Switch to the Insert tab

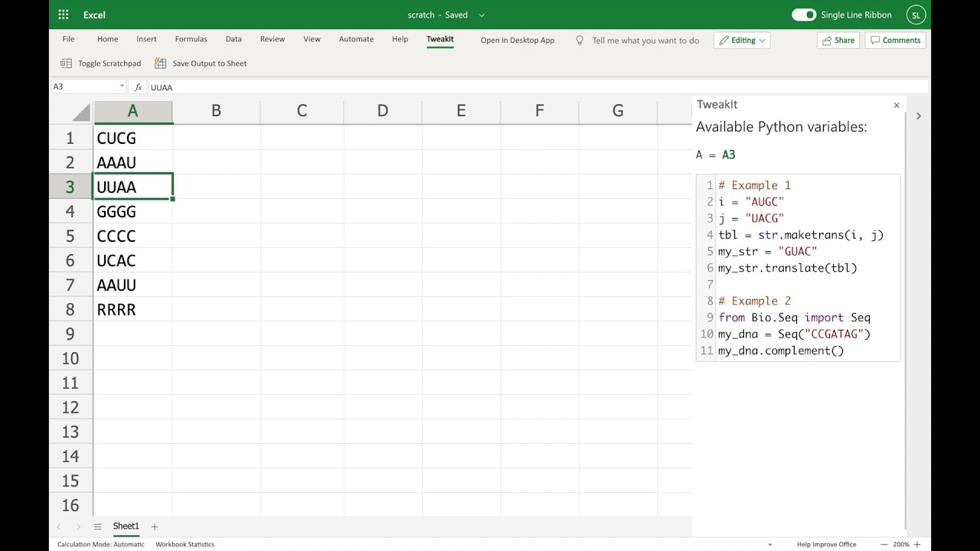click(146, 40)
